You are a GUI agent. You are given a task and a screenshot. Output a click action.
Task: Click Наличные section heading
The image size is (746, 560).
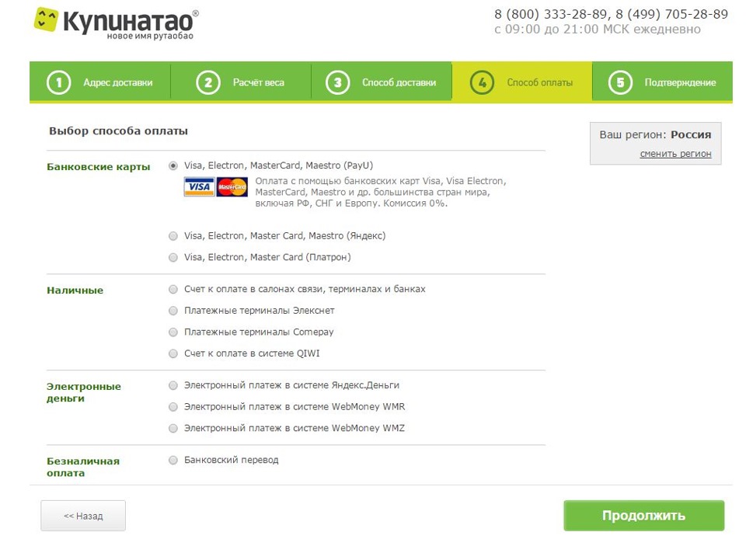[75, 290]
